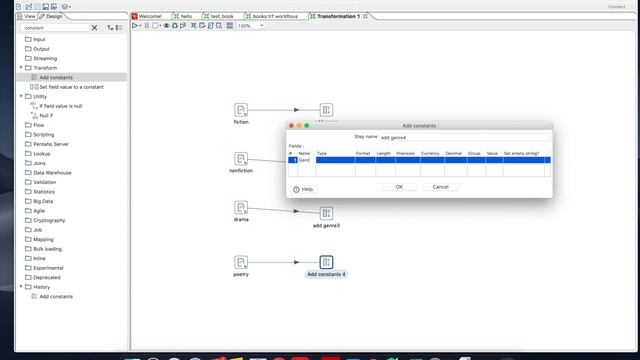Close the Transformation 1 tab
640x360 pixels.
coord(365,16)
